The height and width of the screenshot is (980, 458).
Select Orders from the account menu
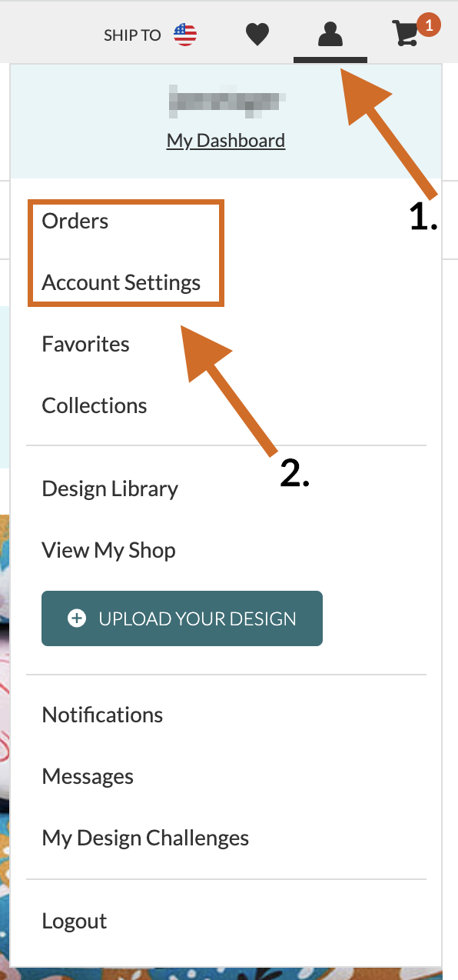pyautogui.click(x=75, y=221)
